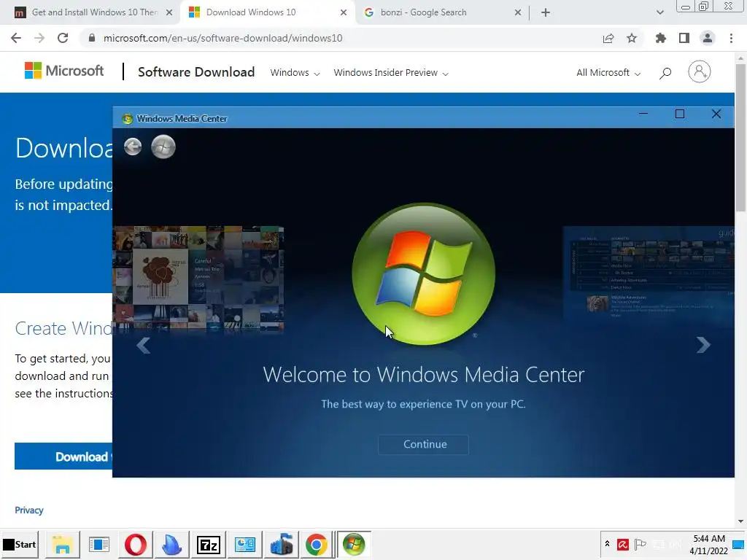747x560 pixels.
Task: Go back in Chrome browser
Action: point(16,38)
